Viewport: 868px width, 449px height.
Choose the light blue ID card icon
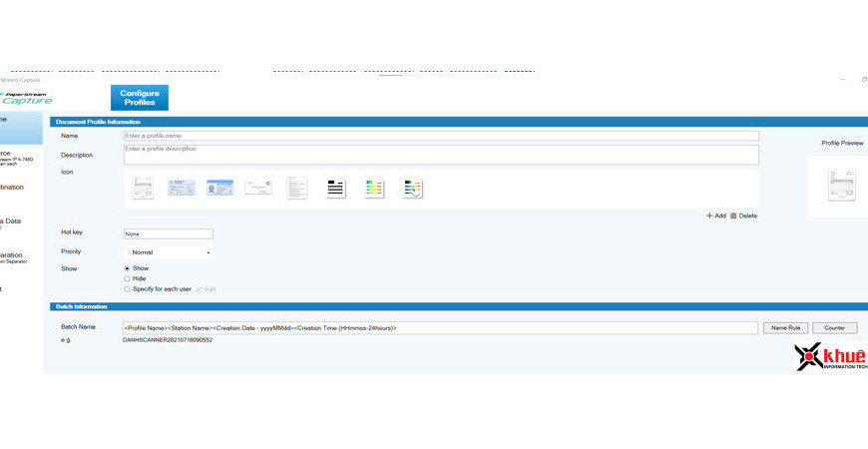(x=182, y=188)
